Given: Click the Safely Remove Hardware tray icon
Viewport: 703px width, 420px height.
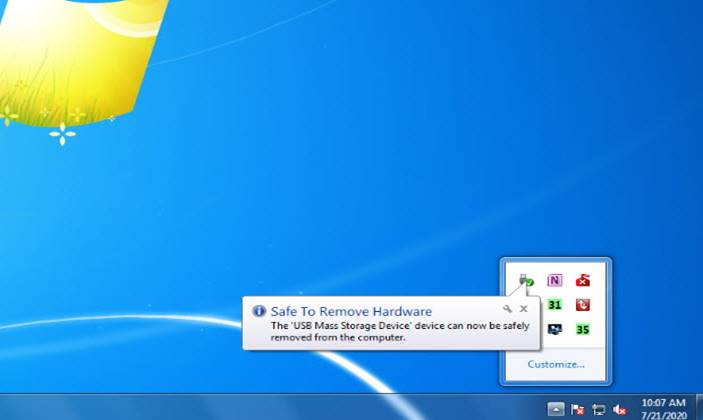Looking at the screenshot, I should [527, 281].
